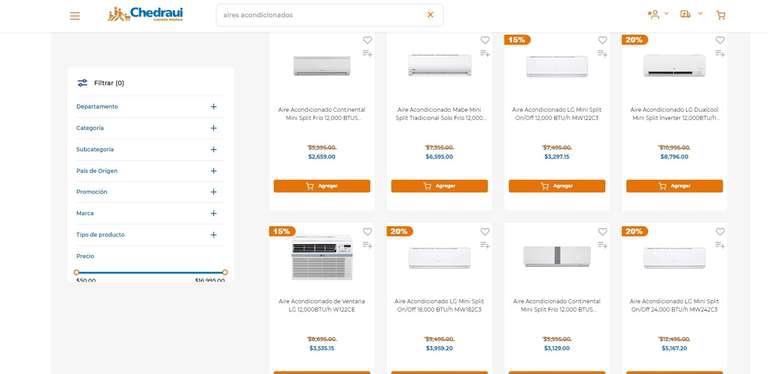Favorite the LG Mini Split MW242C3
Viewport: 768px width, 374px height.
point(720,232)
